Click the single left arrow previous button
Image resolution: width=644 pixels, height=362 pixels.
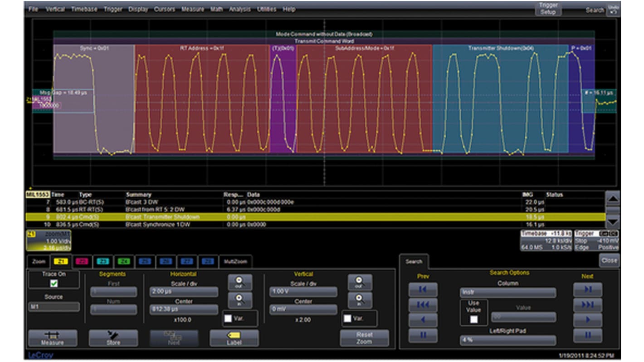point(423,320)
